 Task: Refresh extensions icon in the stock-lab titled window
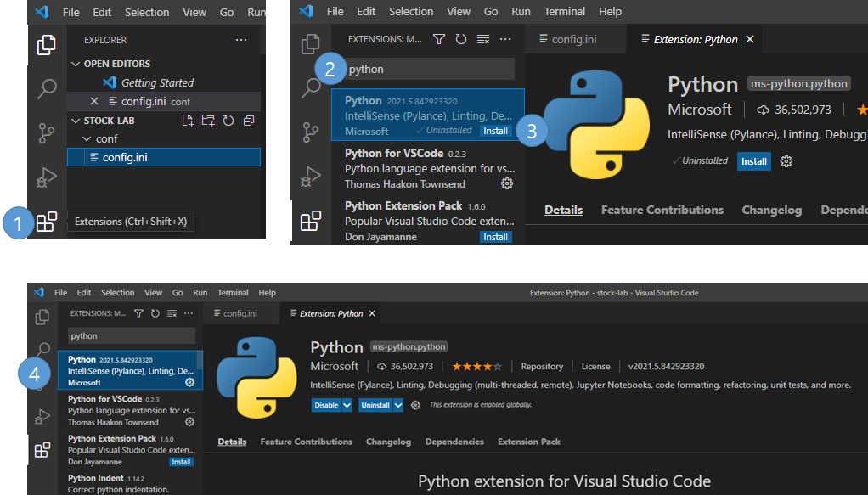tap(155, 313)
